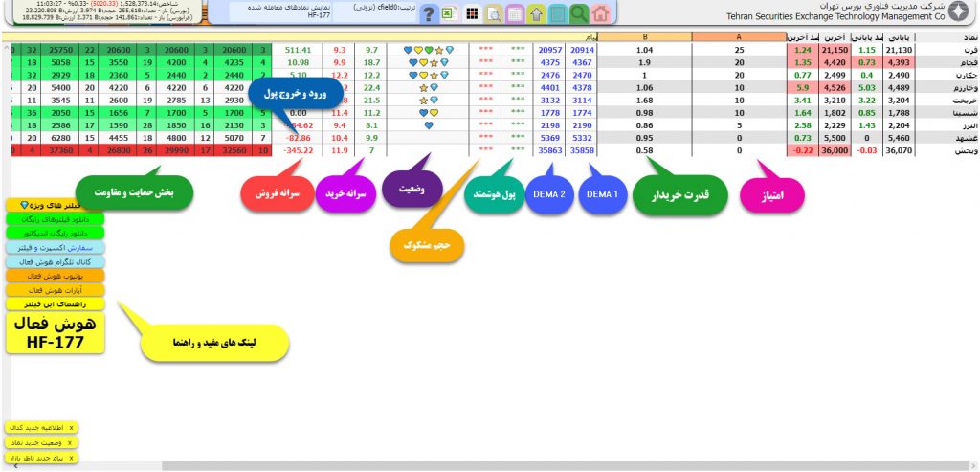Click the teal grid table icon
Viewport: 980px width, 472px height.
(x=558, y=13)
